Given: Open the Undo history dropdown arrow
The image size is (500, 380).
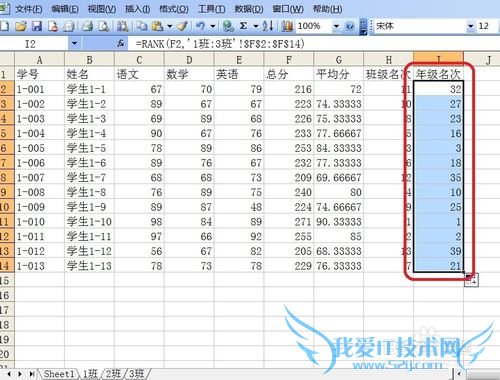Looking at the screenshot, I should 212,26.
